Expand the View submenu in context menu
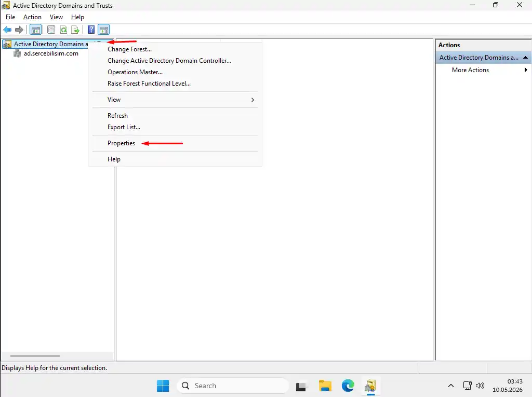The width and height of the screenshot is (532, 397). (x=175, y=100)
